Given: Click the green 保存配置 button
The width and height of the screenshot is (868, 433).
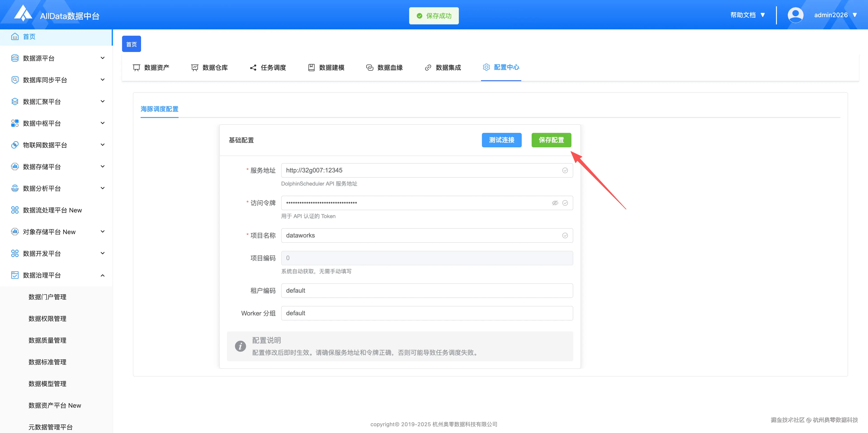Looking at the screenshot, I should (x=551, y=140).
